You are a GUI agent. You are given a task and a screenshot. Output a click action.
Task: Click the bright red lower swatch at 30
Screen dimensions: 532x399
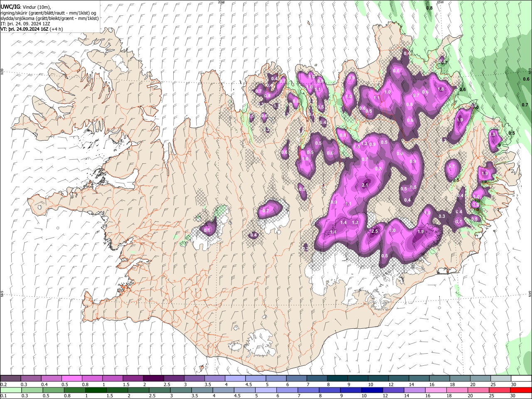520,390
